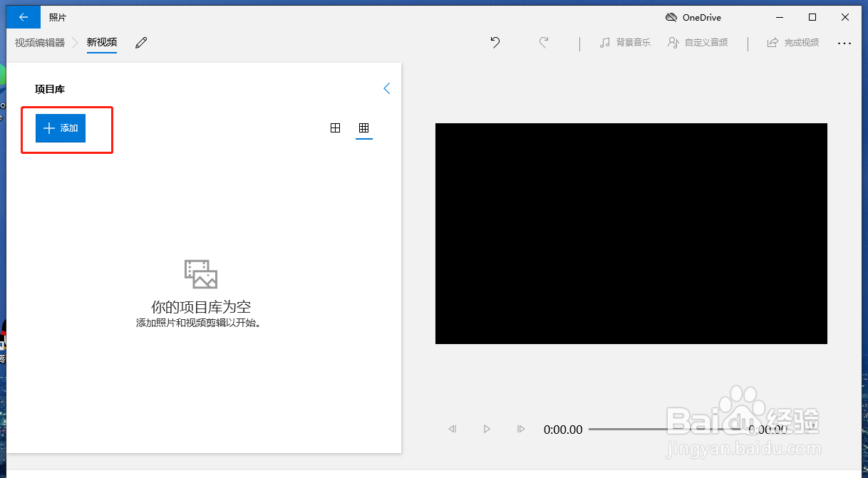Click the back arrow to leave the editor
Screen dimensions: 868x478
pos(22,16)
